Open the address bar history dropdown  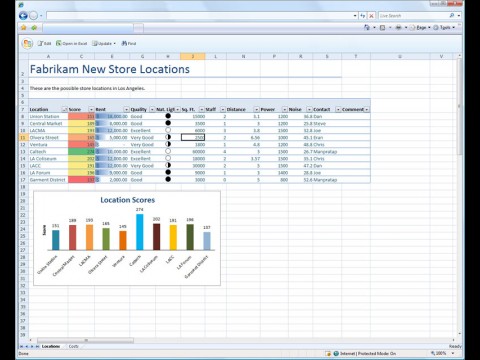(x=355, y=16)
